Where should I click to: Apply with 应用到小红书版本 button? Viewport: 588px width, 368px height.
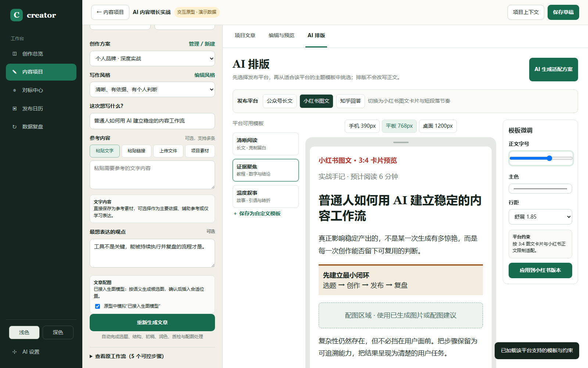tap(540, 270)
